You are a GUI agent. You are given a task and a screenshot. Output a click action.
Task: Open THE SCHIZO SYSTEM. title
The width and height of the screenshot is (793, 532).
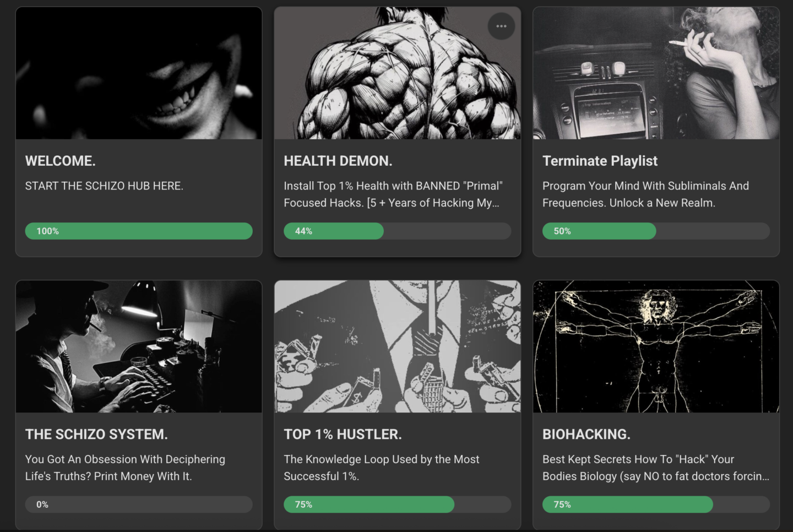96,434
